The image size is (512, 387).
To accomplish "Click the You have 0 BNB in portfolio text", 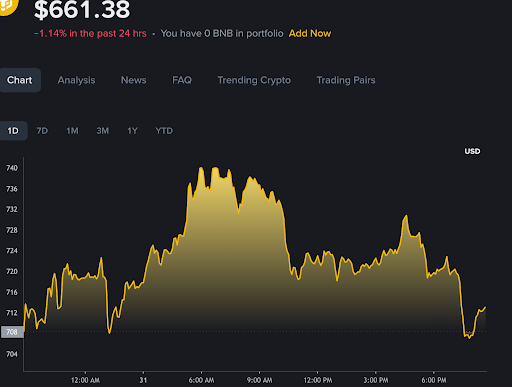I will (x=222, y=33).
